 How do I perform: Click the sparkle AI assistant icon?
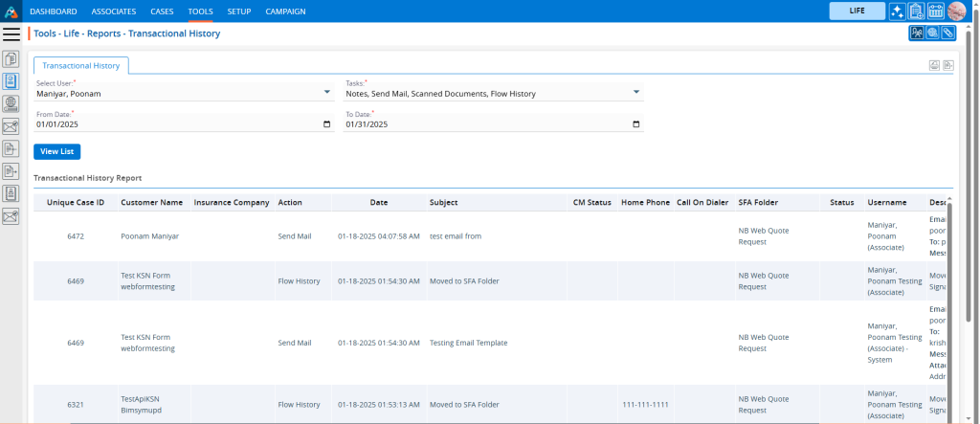pos(898,11)
